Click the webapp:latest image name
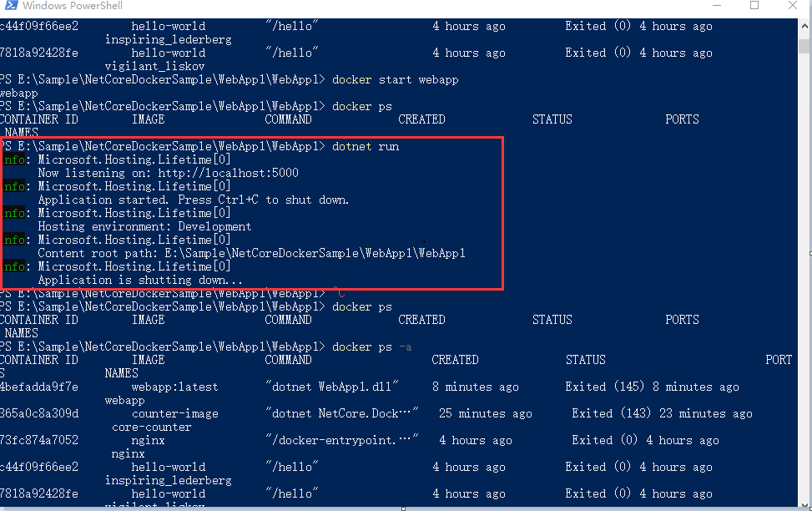812x511 pixels. pos(174,387)
